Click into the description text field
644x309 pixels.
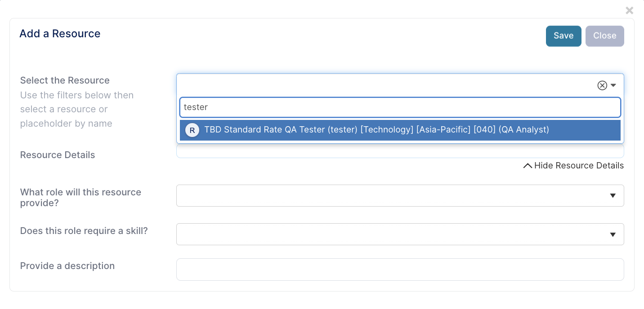(x=400, y=269)
